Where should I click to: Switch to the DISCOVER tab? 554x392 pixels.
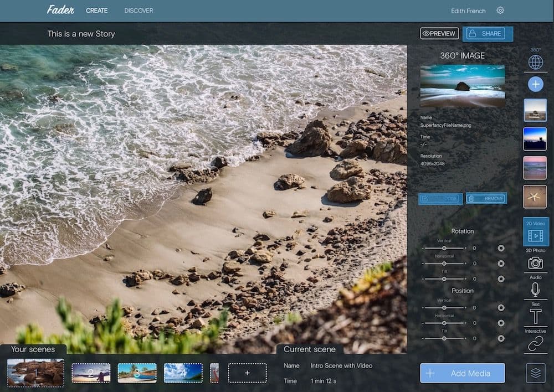(139, 11)
